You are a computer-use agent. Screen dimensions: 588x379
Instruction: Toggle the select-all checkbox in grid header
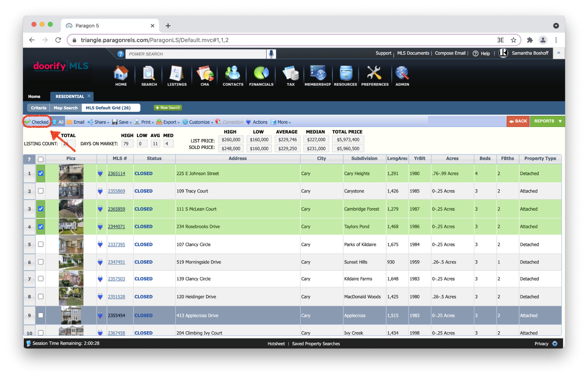[x=41, y=159]
